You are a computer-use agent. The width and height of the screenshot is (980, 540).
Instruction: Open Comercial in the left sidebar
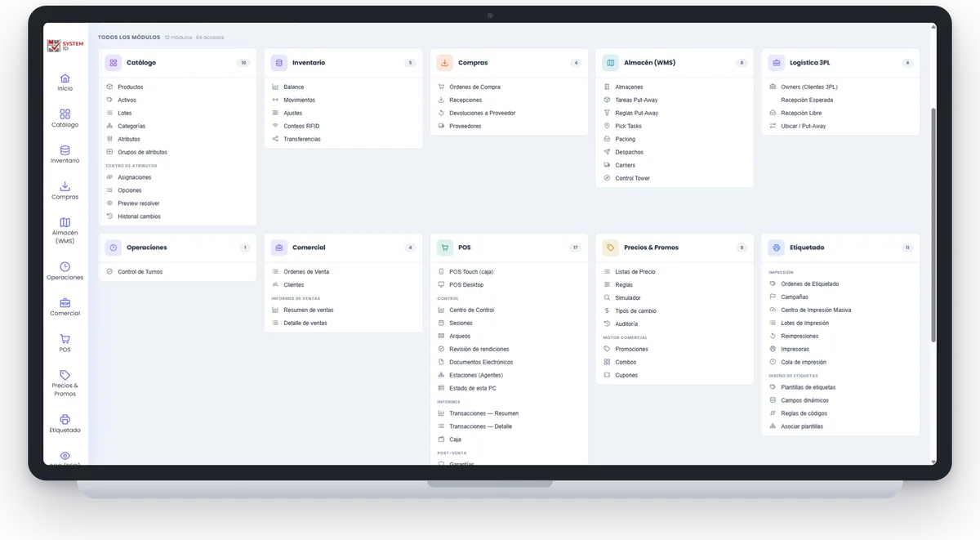[x=65, y=307]
